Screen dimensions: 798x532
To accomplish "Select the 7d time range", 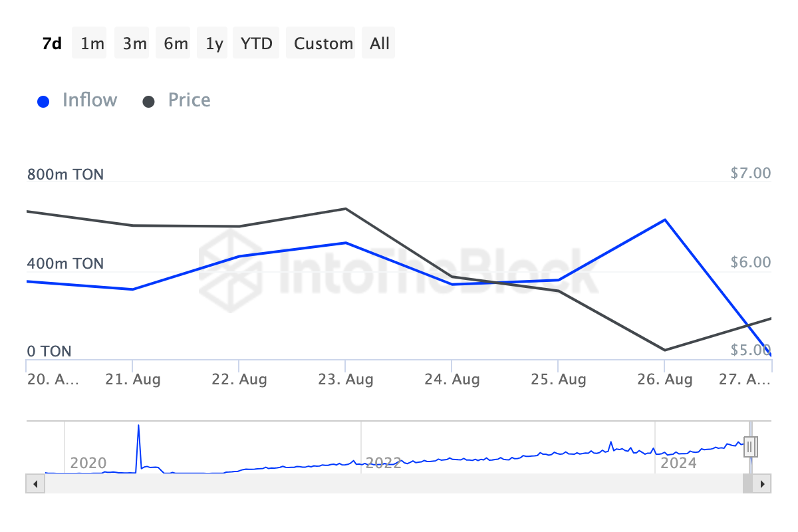I will [51, 44].
